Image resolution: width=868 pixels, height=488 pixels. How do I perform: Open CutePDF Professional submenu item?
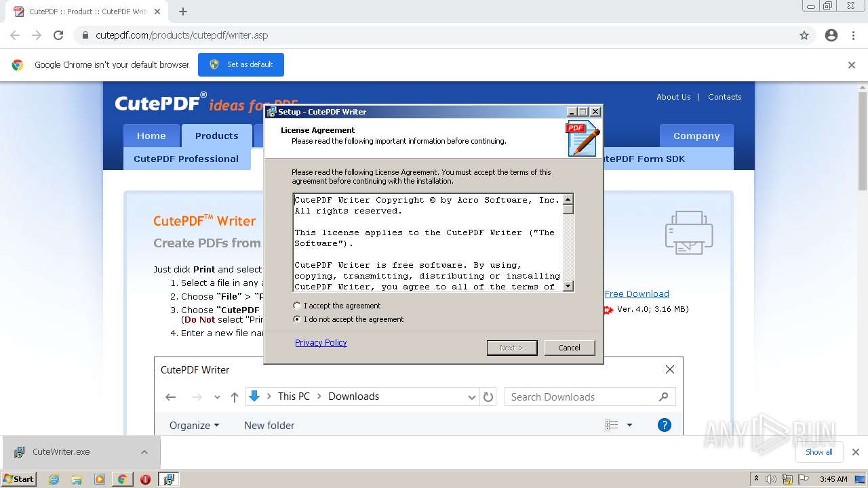click(186, 159)
